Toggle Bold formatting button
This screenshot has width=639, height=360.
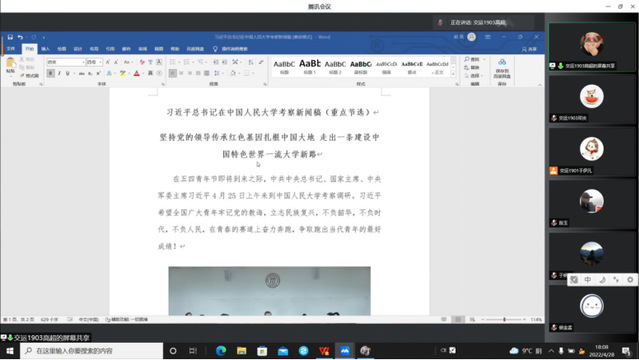(51, 73)
